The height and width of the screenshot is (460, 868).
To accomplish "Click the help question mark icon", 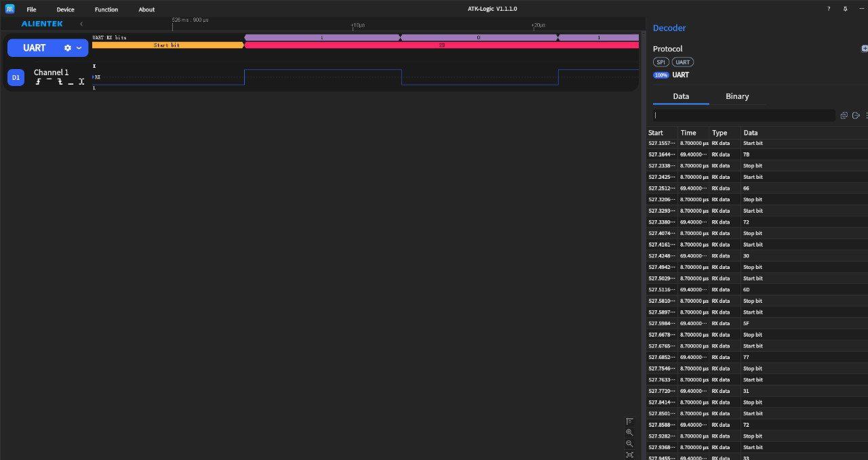I will 828,9.
